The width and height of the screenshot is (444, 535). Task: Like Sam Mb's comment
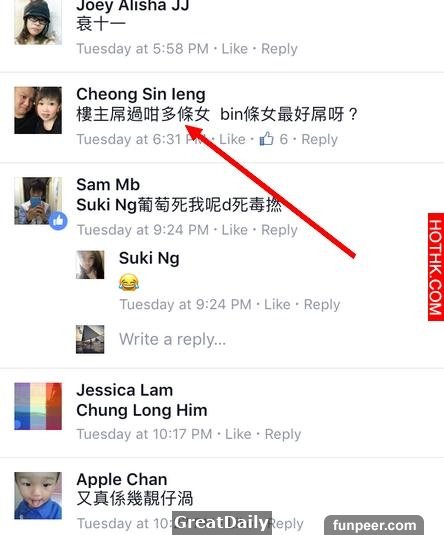pos(234,230)
